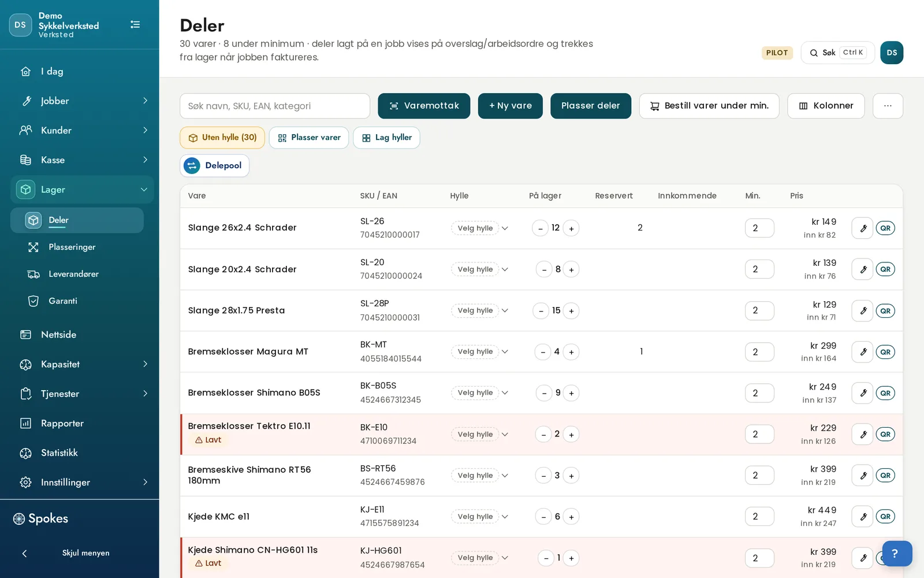The image size is (924, 578).
Task: Open QR code for Slange 26x2.4 Schrader
Action: (x=885, y=228)
